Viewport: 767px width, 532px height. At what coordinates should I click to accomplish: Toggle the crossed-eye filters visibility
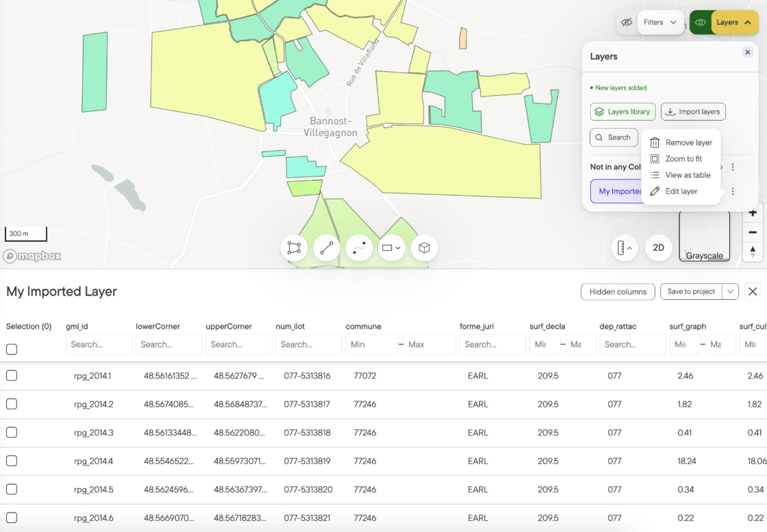click(627, 23)
